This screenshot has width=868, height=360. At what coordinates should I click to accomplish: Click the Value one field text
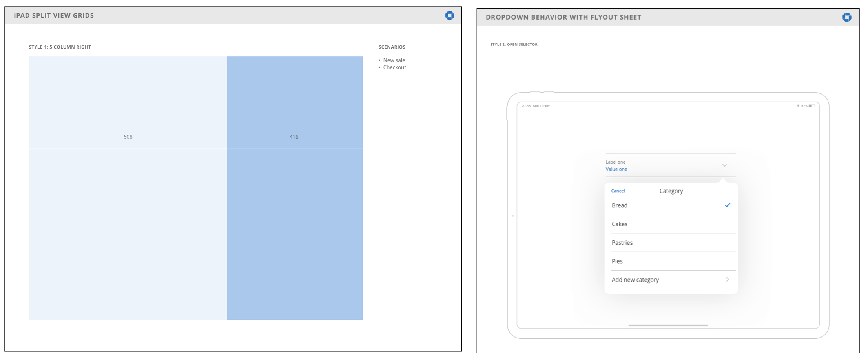coord(616,169)
